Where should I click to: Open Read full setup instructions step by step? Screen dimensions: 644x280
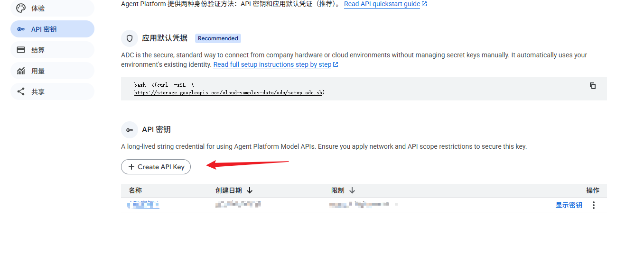tap(275, 64)
